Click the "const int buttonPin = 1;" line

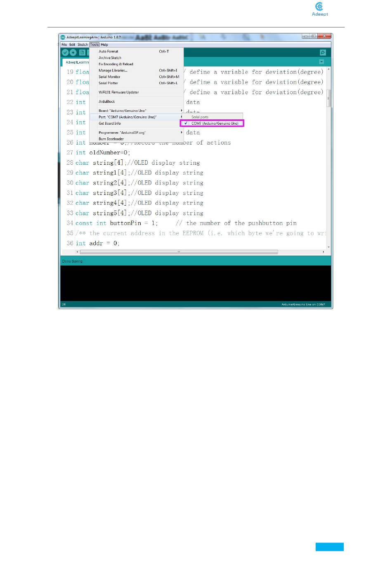tap(186, 223)
